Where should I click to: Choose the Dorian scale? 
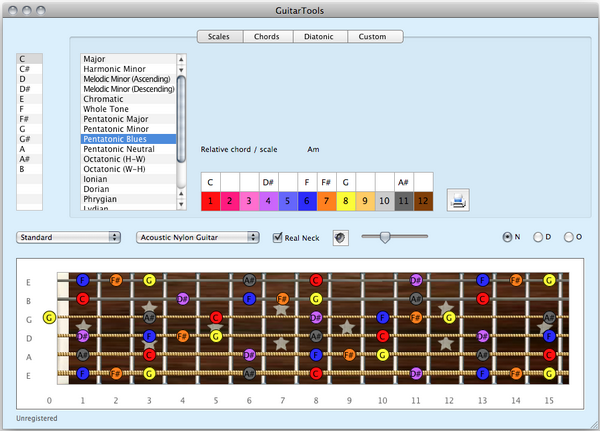pyautogui.click(x=129, y=189)
